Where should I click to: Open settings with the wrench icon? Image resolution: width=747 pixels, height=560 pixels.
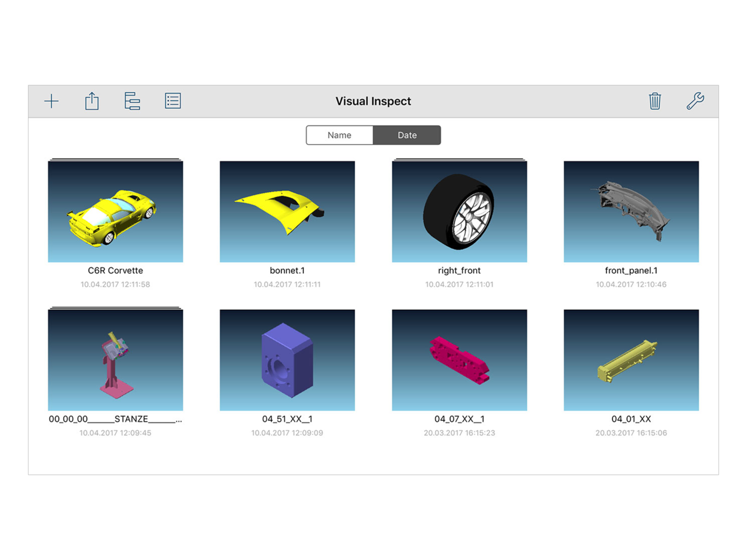695,101
